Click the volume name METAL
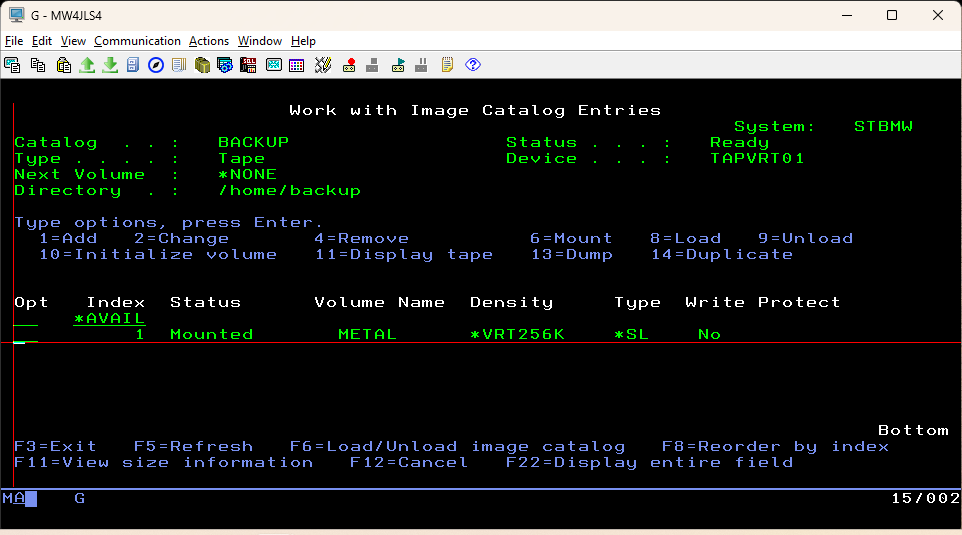The width and height of the screenshot is (962, 535). click(x=367, y=334)
